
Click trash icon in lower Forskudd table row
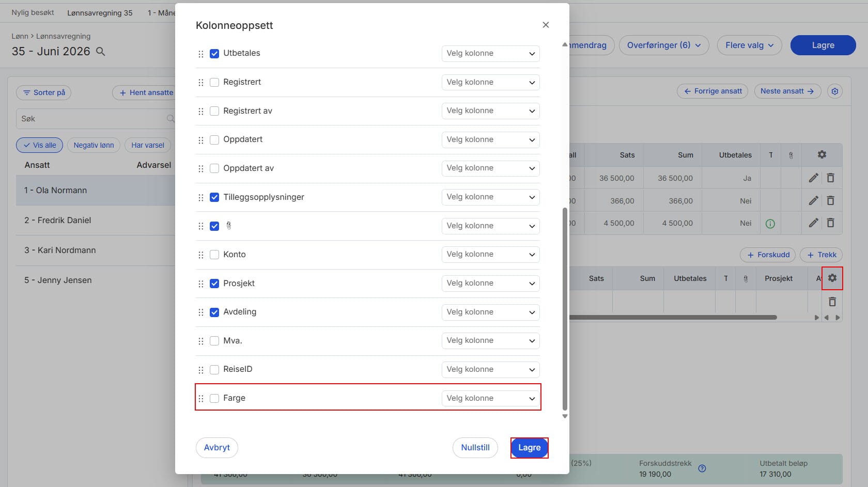[x=832, y=302]
